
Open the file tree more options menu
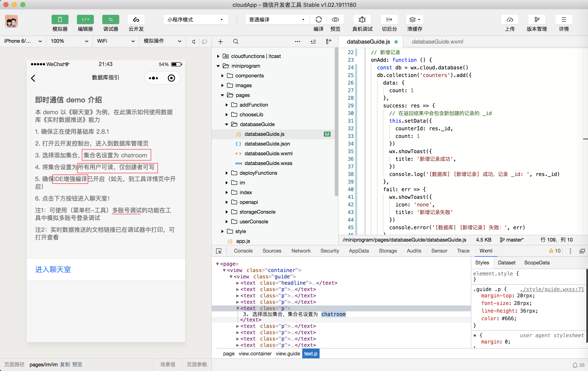coord(297,41)
